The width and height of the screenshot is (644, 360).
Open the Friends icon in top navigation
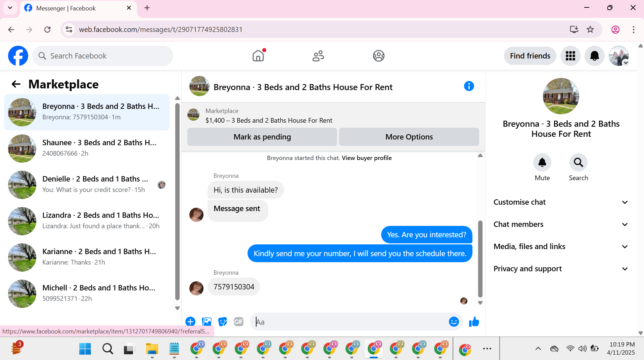click(x=318, y=56)
